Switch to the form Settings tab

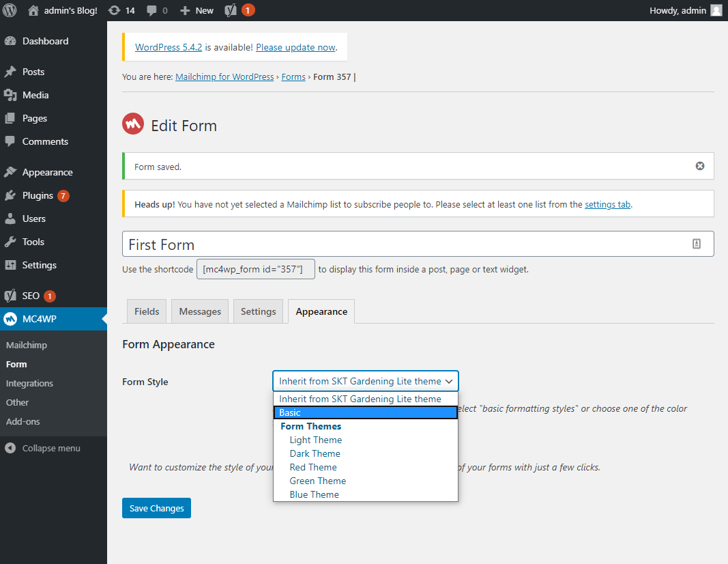click(258, 311)
